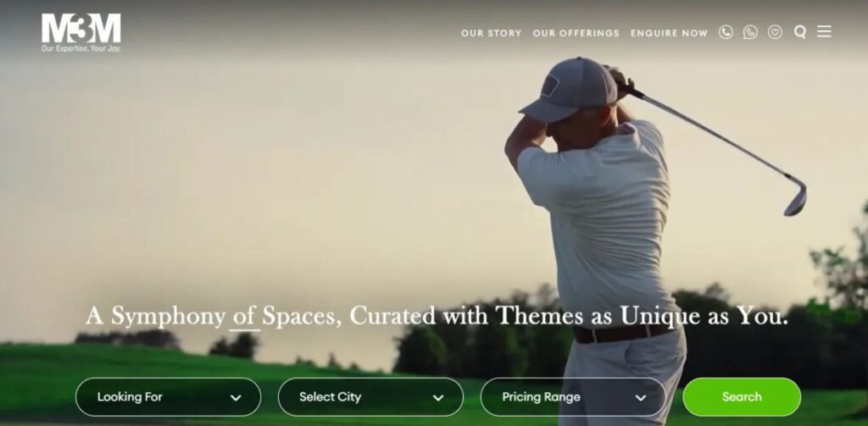Open the Our Offerings menu item
Image resolution: width=868 pixels, height=426 pixels.
(576, 33)
